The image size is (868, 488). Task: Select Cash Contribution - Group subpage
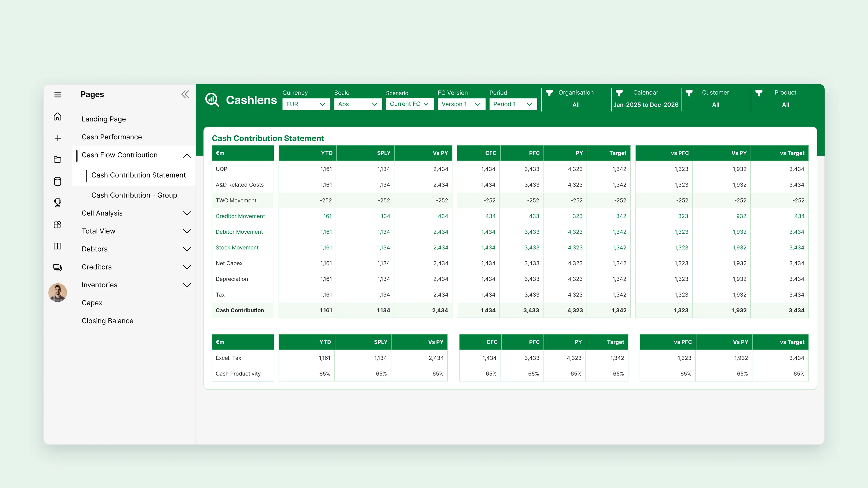[134, 195]
